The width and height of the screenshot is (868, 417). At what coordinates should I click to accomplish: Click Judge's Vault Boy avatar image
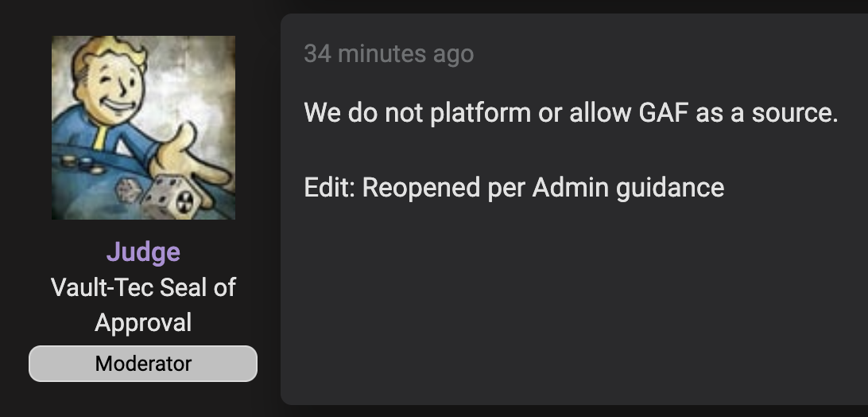pyautogui.click(x=143, y=127)
